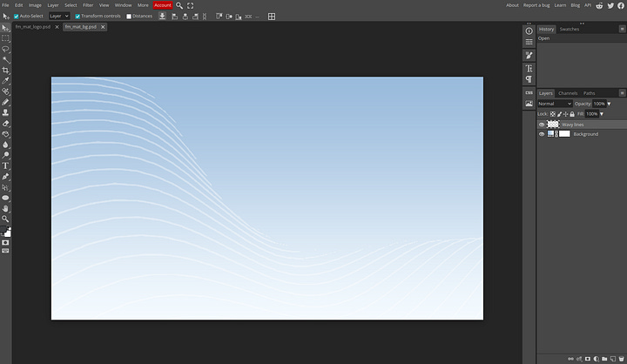Toggle lock all padlock
This screenshot has height=364, width=627.
(572, 114)
